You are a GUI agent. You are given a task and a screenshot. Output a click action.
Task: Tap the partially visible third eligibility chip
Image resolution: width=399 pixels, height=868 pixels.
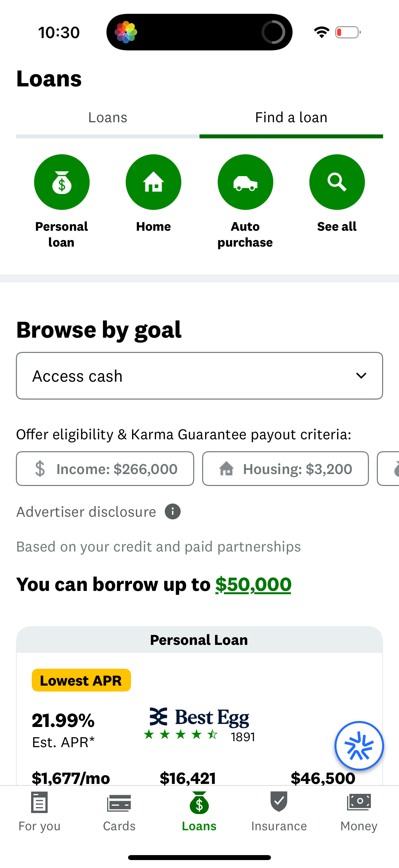pos(391,468)
